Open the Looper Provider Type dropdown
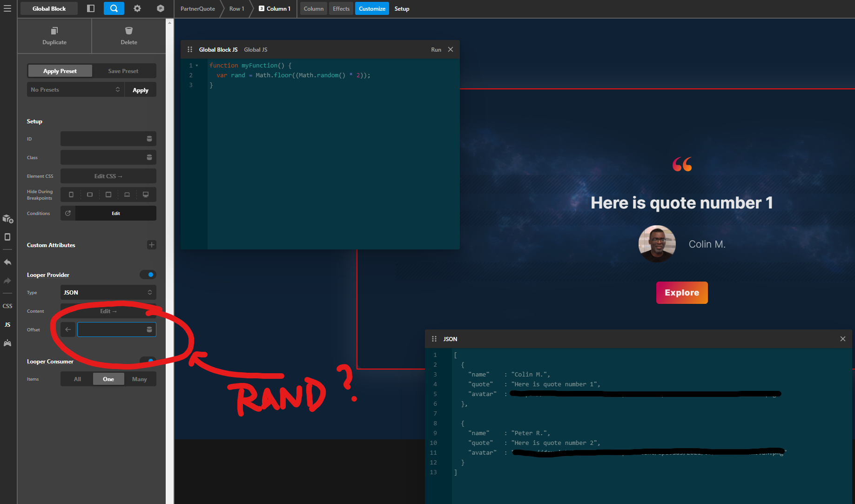 point(108,292)
